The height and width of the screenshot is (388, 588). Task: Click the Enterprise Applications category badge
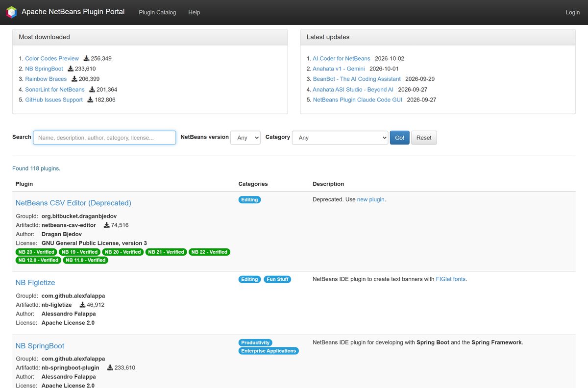269,351
